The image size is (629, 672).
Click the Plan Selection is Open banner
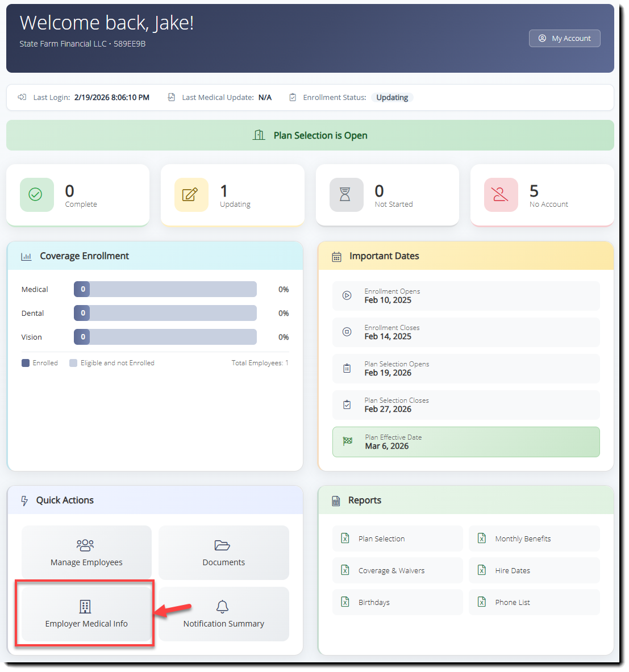coord(310,135)
